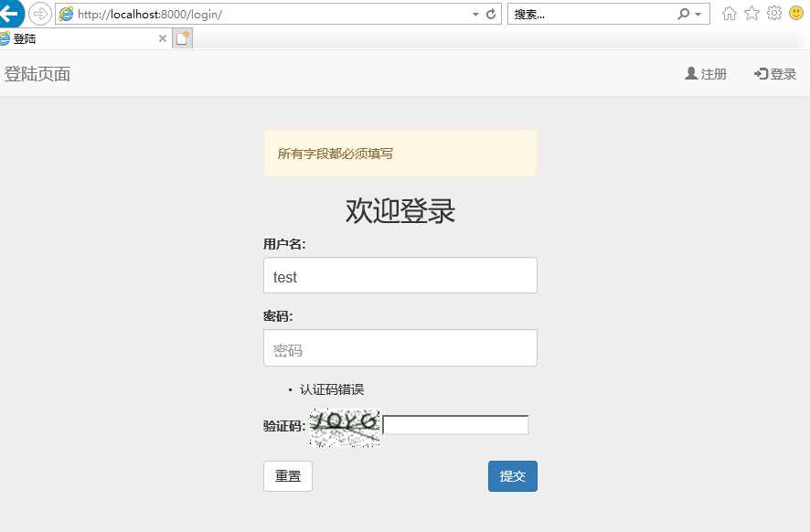Click the 提交 submit button

click(512, 475)
